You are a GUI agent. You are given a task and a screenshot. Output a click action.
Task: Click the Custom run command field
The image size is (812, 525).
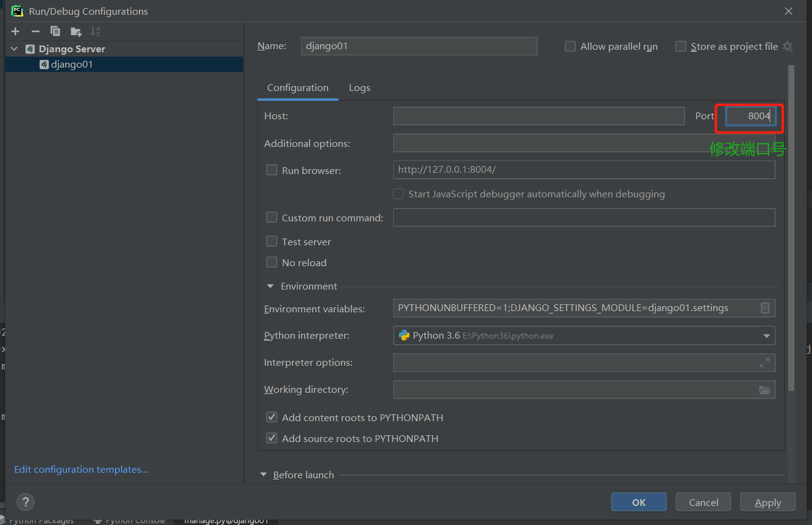coord(584,217)
